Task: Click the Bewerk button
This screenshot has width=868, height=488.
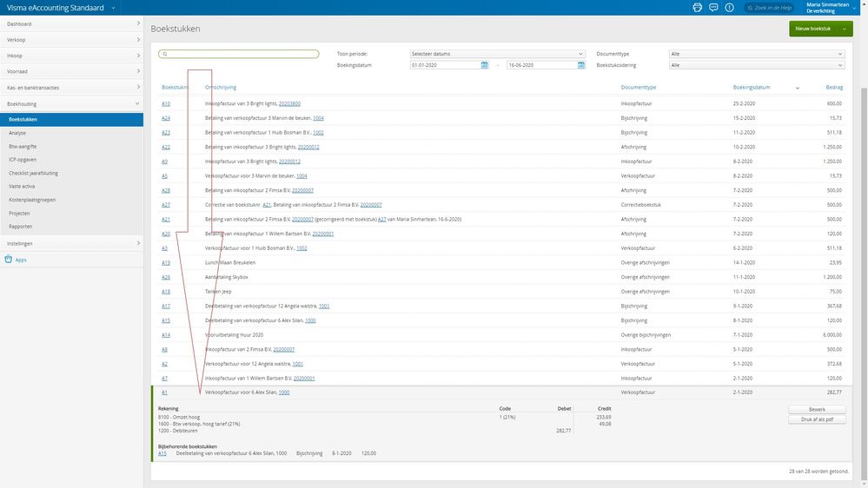Action: [817, 410]
